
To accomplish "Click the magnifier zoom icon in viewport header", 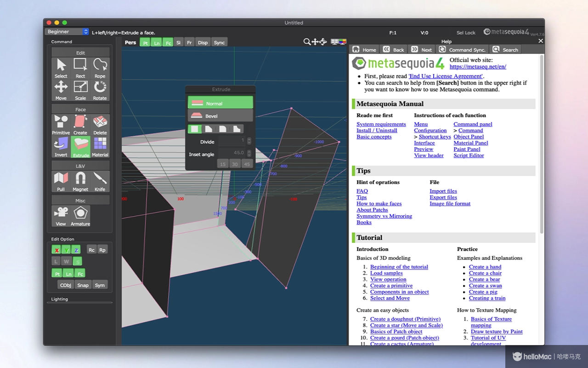I will (x=307, y=42).
